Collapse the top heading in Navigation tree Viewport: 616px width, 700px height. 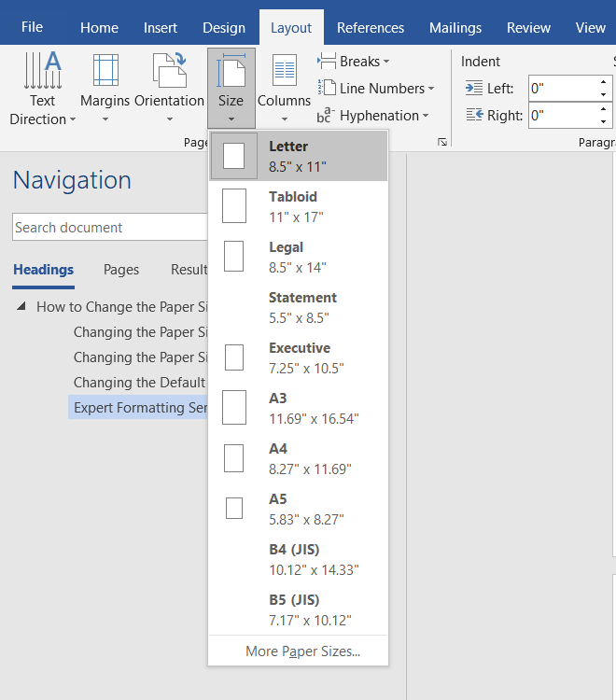(x=21, y=307)
